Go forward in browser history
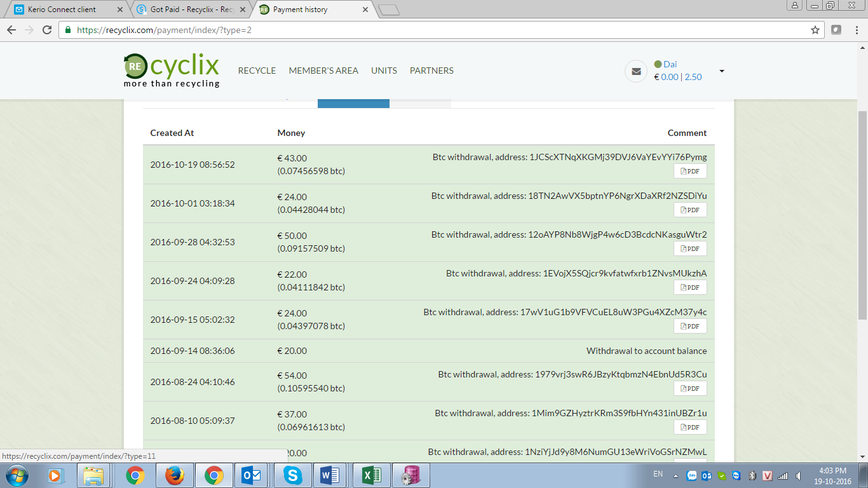This screenshot has width=868, height=488. pos(29,30)
